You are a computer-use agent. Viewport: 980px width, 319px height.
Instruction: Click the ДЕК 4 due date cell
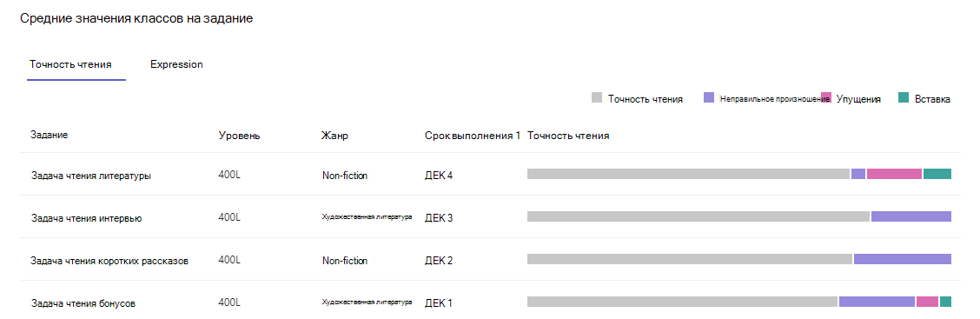click(439, 175)
